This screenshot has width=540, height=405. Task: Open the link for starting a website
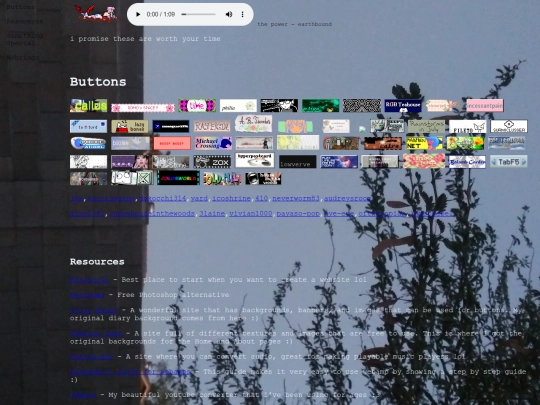point(89,280)
